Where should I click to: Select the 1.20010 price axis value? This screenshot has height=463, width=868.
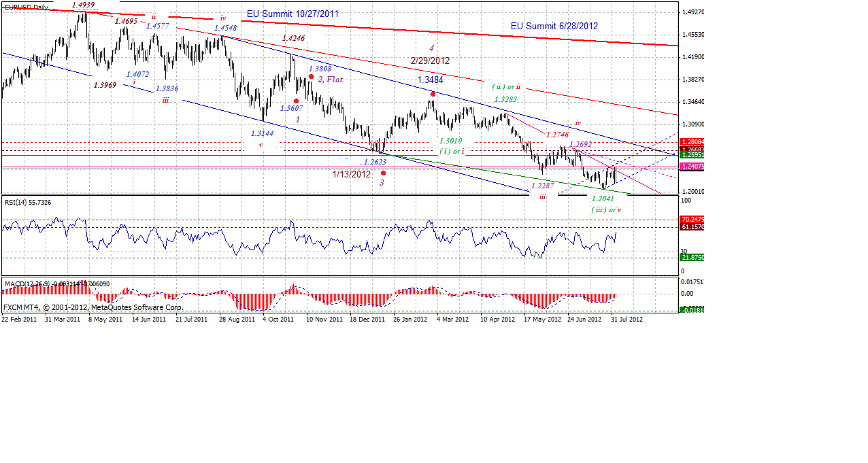click(695, 192)
